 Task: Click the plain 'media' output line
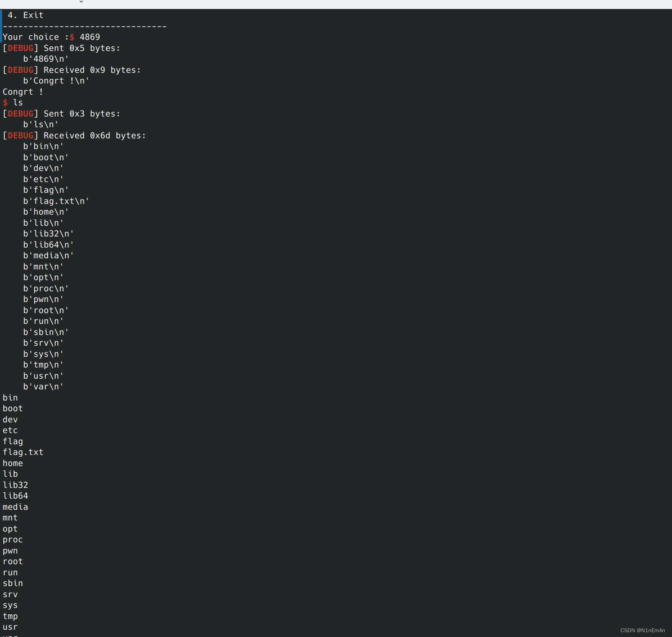(x=15, y=507)
